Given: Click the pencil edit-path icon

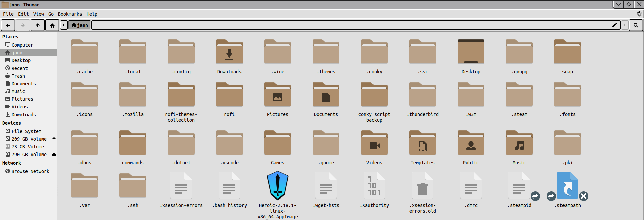Looking at the screenshot, I should coord(614,25).
